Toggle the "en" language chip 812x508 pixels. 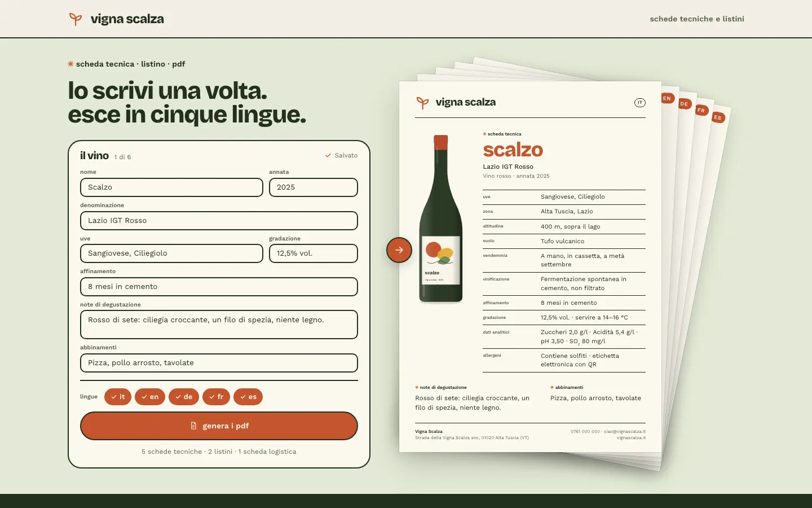150,397
